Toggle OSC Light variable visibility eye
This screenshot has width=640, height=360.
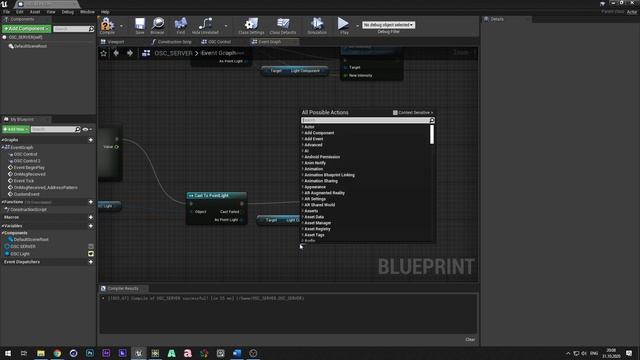91,254
